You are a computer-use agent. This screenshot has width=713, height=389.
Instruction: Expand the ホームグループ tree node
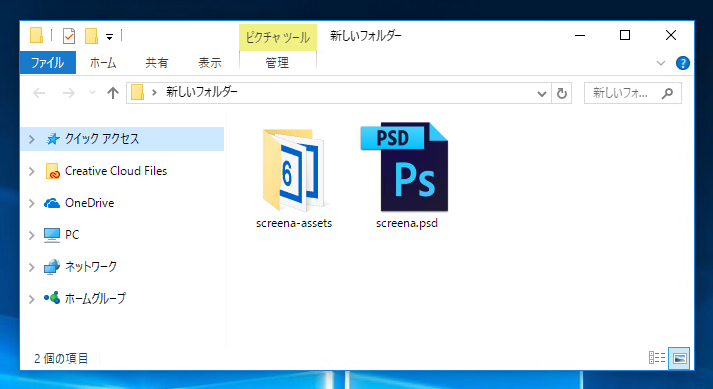coord(31,299)
